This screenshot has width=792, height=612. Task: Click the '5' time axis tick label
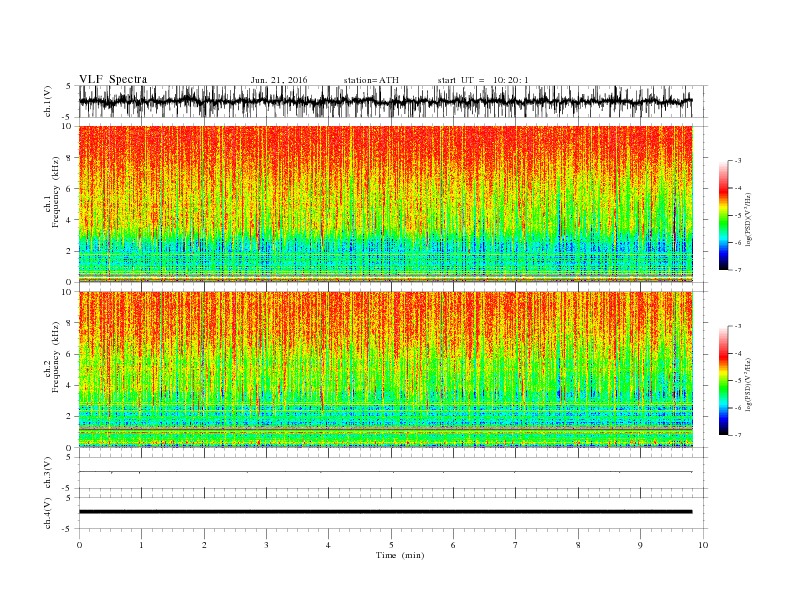click(391, 545)
